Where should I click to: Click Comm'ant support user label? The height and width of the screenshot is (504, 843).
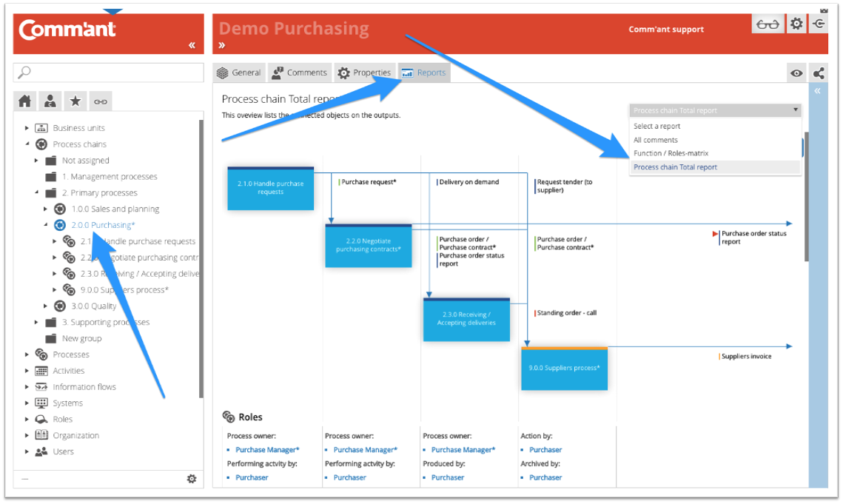(666, 30)
